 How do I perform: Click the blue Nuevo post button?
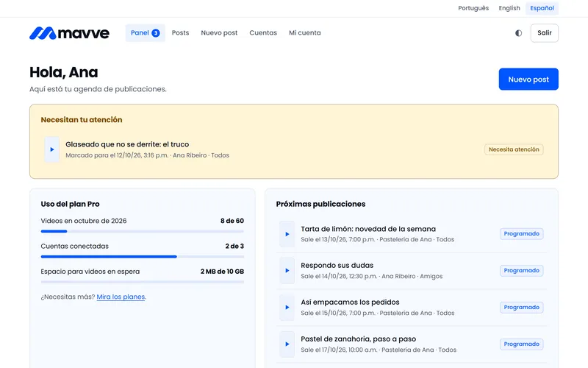pyautogui.click(x=528, y=79)
